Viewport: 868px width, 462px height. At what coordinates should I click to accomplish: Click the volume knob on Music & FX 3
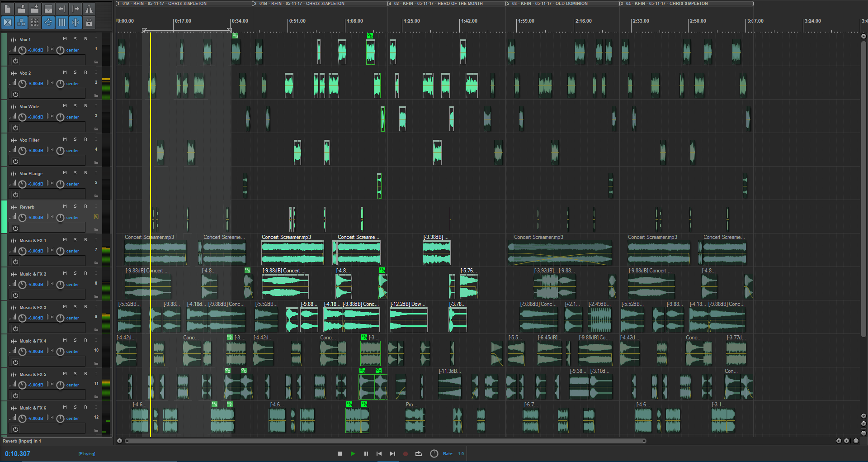point(22,318)
